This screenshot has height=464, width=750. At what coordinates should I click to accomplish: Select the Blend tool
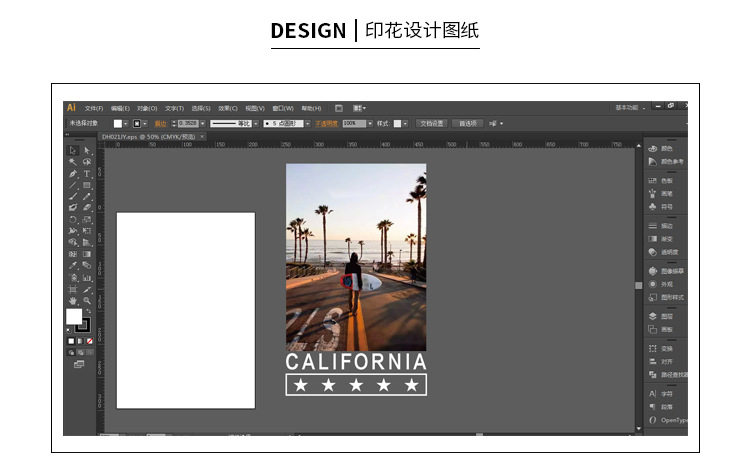87,265
